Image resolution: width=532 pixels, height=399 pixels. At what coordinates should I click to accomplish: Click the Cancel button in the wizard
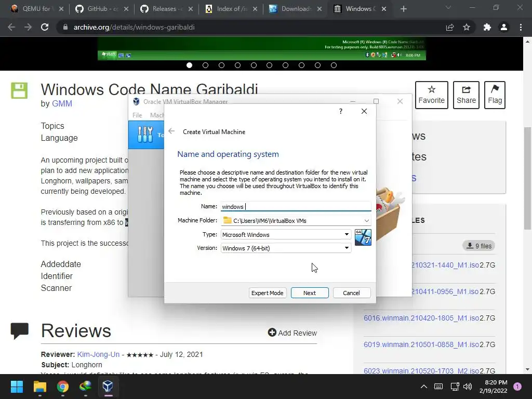(352, 293)
